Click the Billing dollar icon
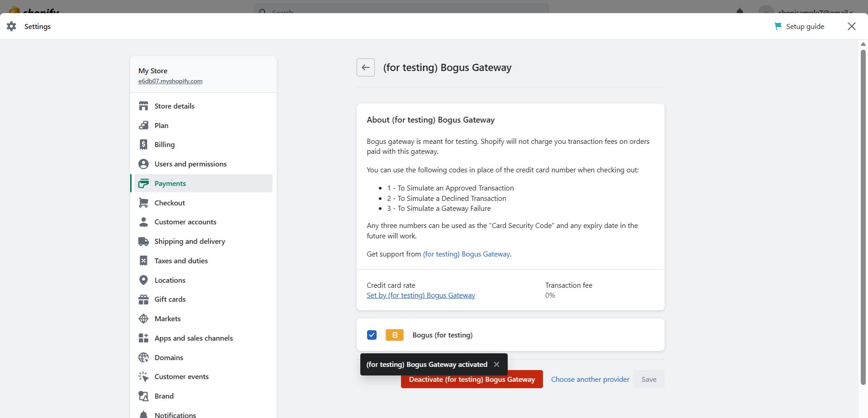 144,144
